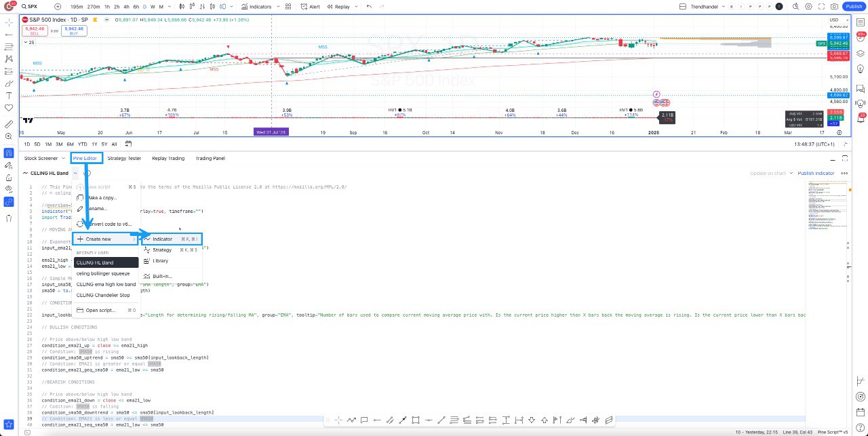Expand the Stock Screener dropdown
This screenshot has width=868, height=436.
[x=62, y=159]
